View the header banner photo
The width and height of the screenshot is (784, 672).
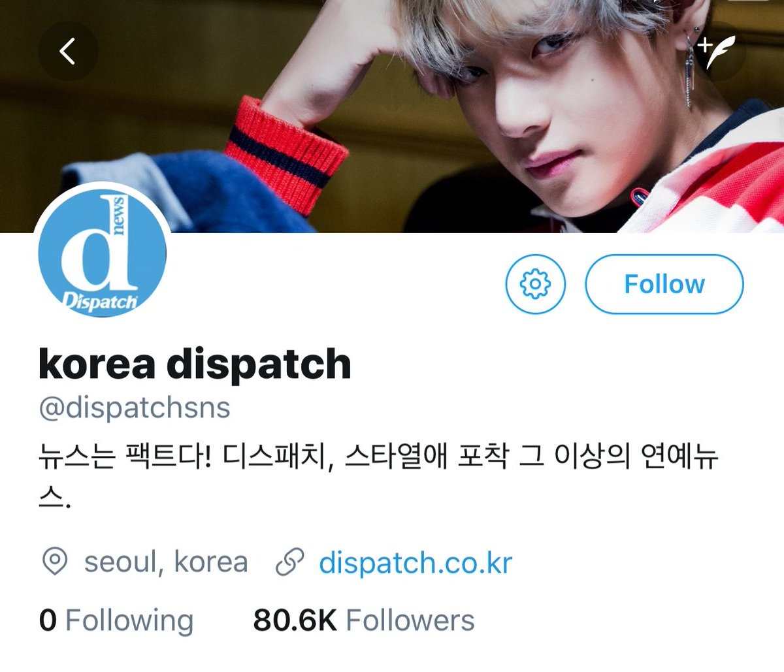[392, 116]
